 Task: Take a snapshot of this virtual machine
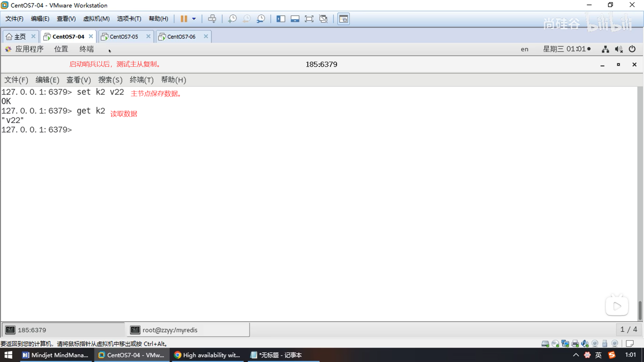pyautogui.click(x=232, y=19)
